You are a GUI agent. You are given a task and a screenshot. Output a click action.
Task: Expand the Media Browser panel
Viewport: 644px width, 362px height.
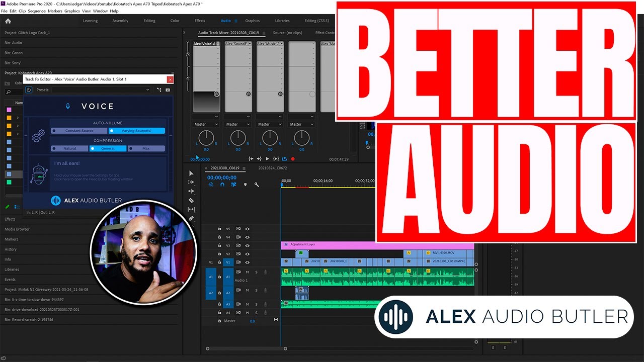17,229
